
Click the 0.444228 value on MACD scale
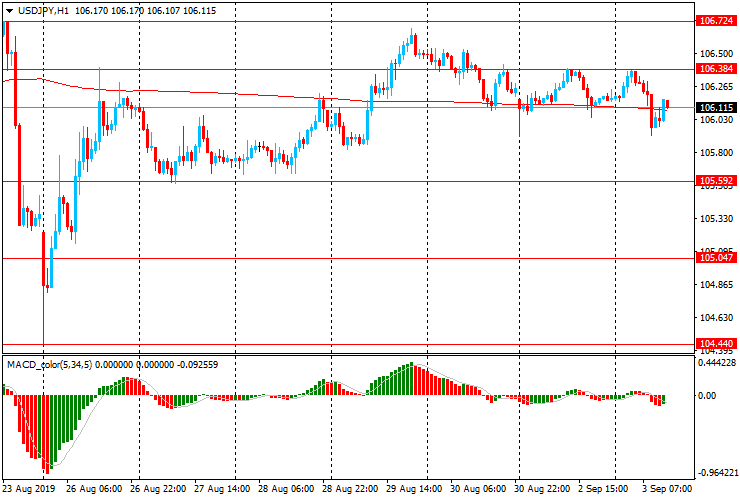(716, 364)
